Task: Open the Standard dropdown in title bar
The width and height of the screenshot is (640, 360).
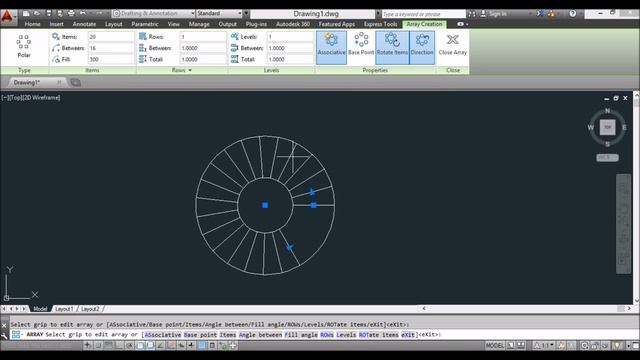Action: tap(219, 13)
